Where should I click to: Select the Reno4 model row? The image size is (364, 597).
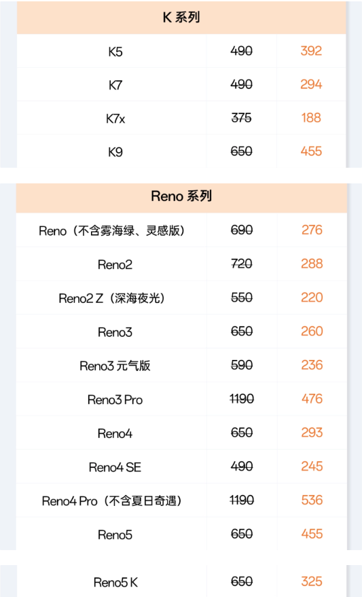tap(181, 433)
